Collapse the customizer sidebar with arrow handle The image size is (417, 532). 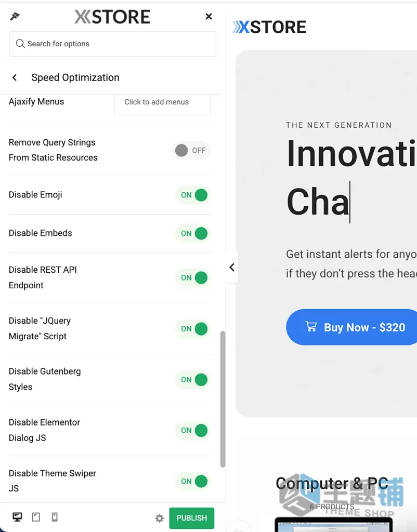coord(232,268)
